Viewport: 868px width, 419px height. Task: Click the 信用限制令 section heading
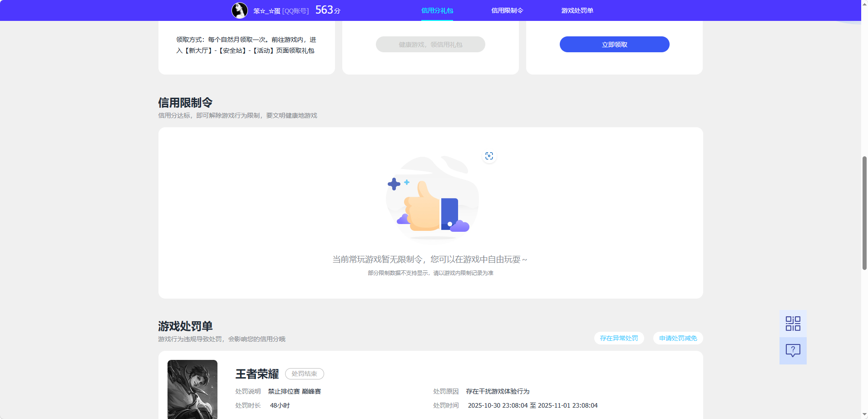185,103
